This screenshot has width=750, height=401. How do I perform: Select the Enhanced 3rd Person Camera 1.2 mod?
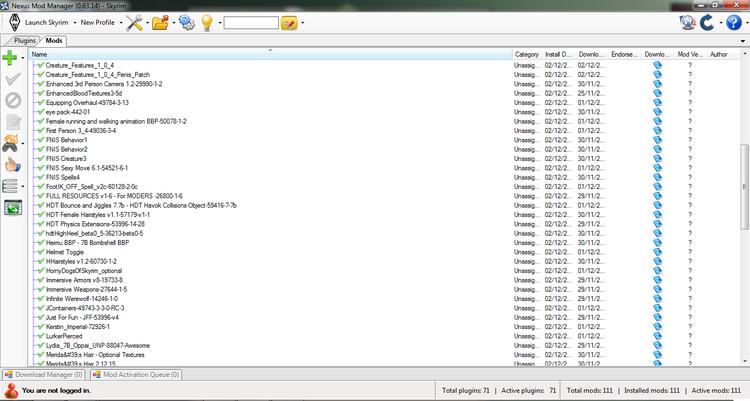tap(104, 84)
